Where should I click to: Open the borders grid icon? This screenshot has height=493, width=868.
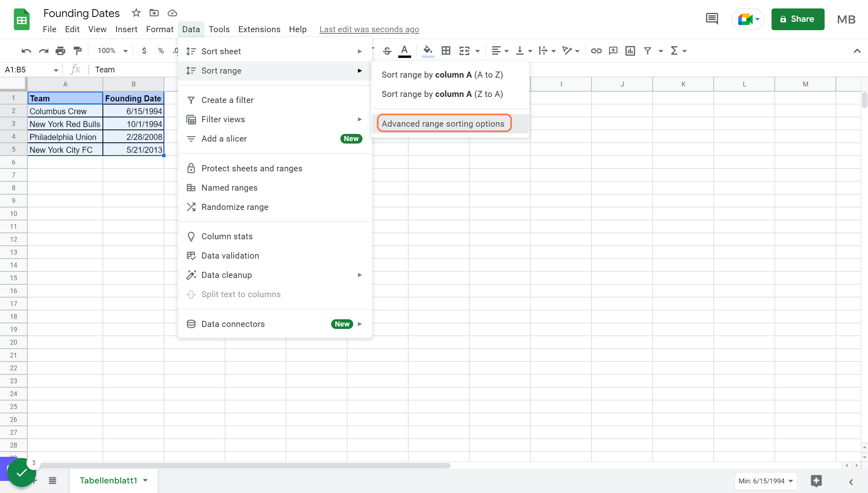click(446, 51)
